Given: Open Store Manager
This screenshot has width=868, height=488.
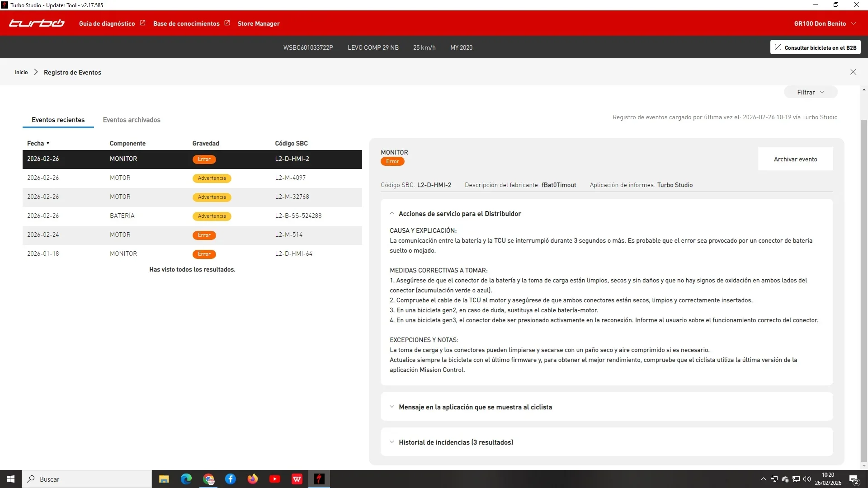Looking at the screenshot, I should tap(259, 23).
